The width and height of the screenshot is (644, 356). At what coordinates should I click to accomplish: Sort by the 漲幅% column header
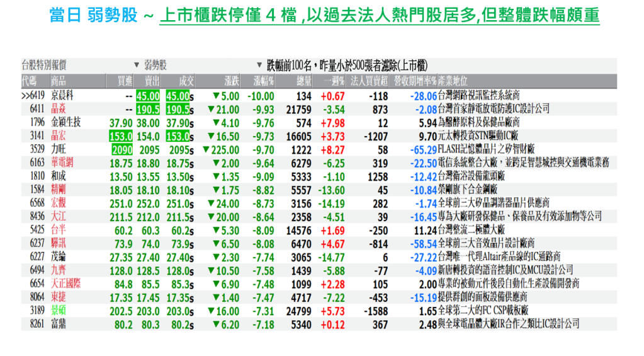(263, 81)
